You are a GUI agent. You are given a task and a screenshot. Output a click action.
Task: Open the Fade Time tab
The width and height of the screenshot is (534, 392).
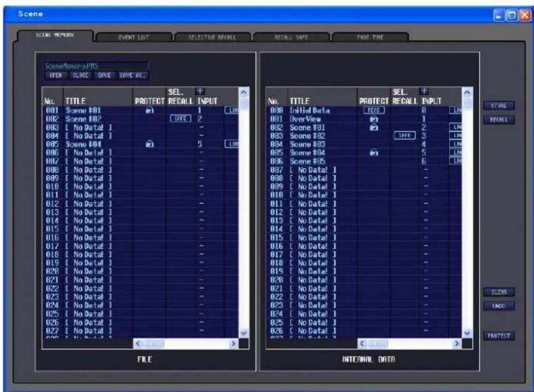coord(370,38)
